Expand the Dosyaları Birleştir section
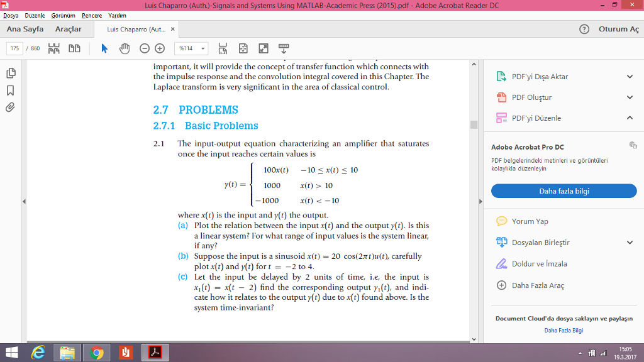This screenshot has width=644, height=362. point(629,242)
